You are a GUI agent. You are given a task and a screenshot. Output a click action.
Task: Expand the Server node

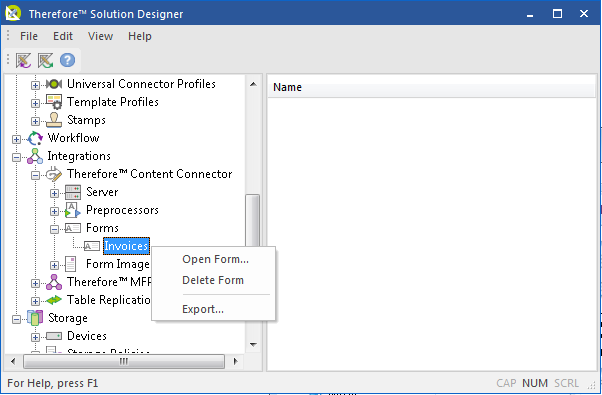54,193
